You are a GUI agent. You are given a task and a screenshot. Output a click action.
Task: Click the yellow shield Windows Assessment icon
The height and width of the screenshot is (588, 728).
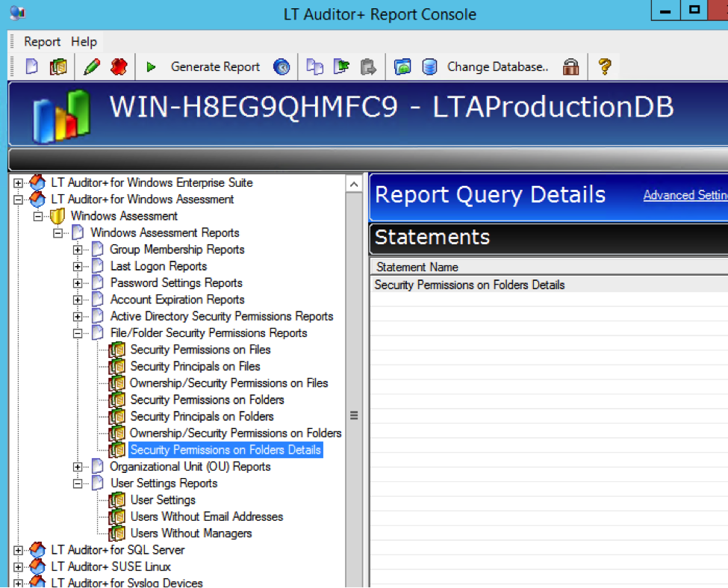tap(57, 216)
